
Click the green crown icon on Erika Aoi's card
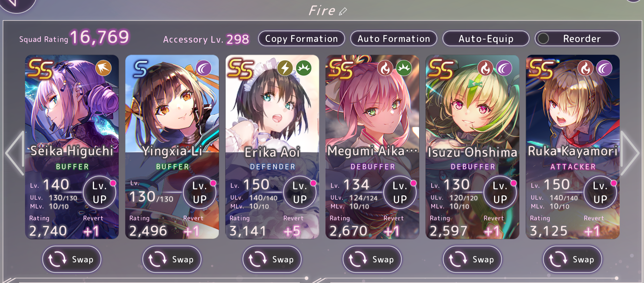point(304,68)
